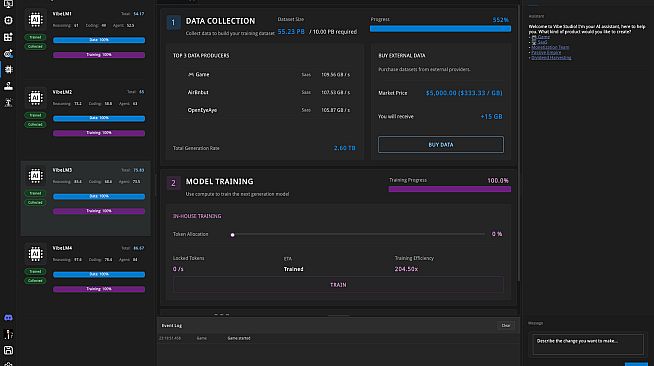Click the VibeLM3 AI chip icon

[35, 175]
